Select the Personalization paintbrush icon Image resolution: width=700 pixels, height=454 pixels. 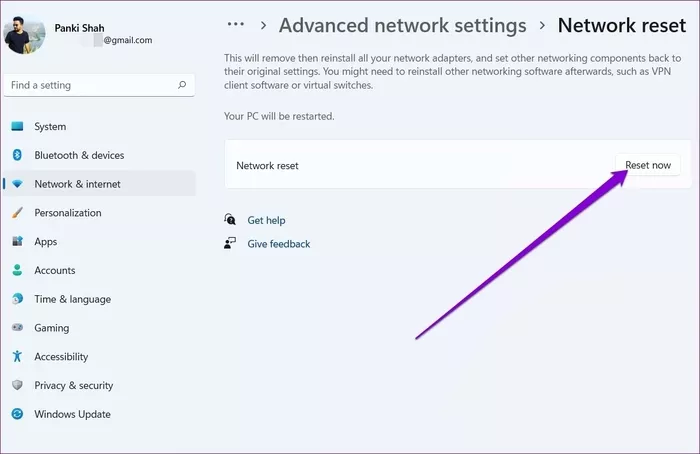[17, 212]
